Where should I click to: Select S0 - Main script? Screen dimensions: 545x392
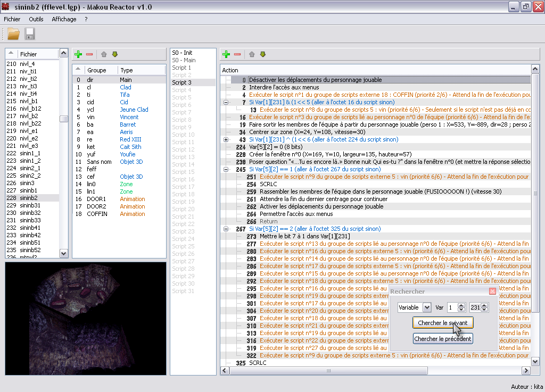pos(193,60)
